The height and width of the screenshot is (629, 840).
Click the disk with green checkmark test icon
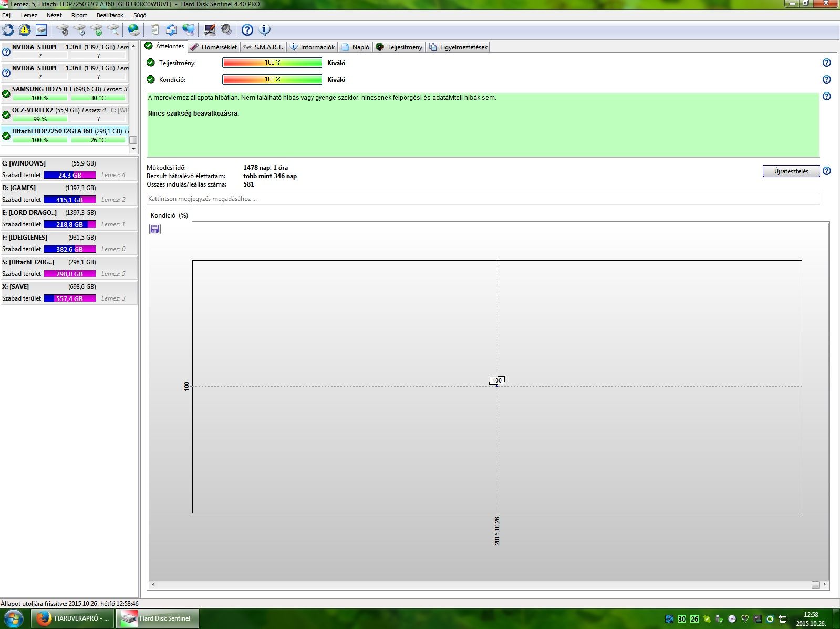97,30
